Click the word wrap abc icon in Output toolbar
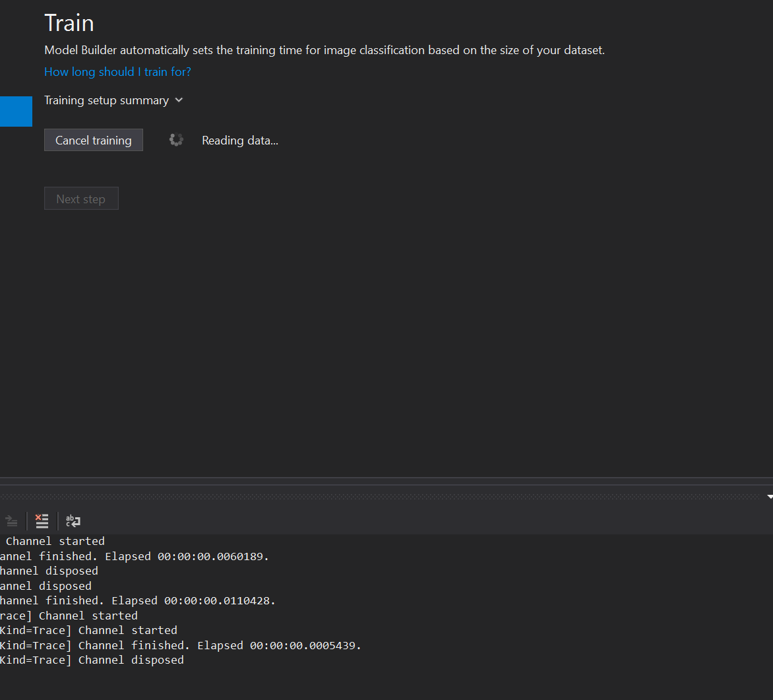The width and height of the screenshot is (773, 700). [x=73, y=521]
